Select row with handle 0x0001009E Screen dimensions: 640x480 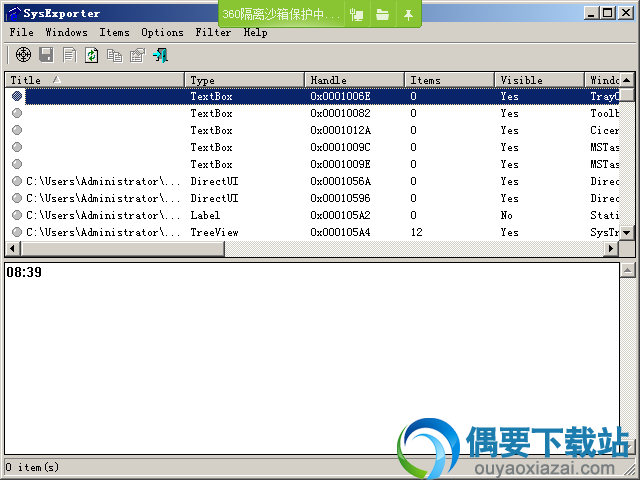312,164
